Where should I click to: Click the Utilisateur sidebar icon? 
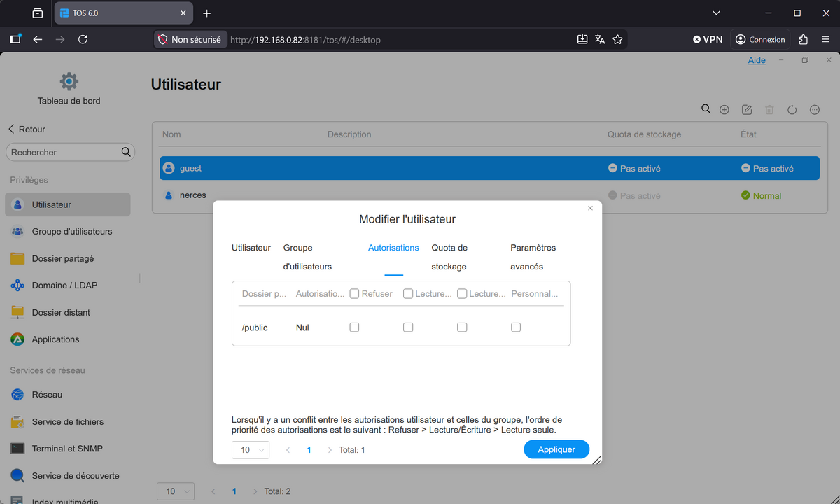[x=18, y=205]
